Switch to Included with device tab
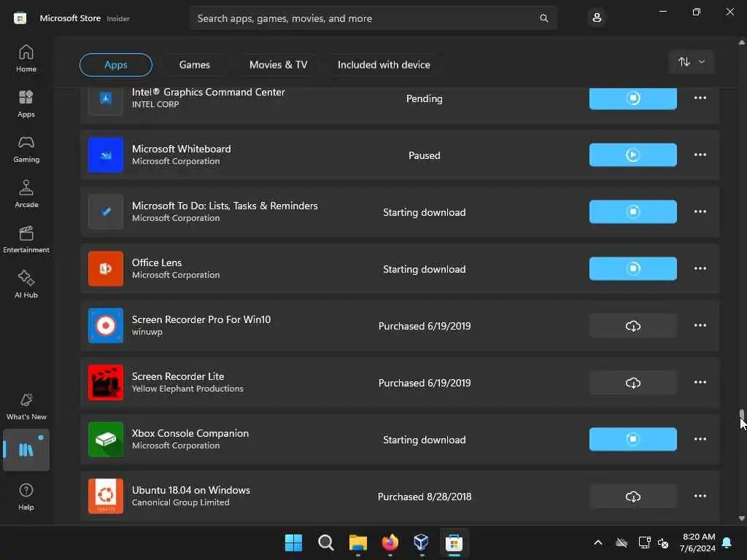This screenshot has height=560, width=747. pyautogui.click(x=384, y=65)
